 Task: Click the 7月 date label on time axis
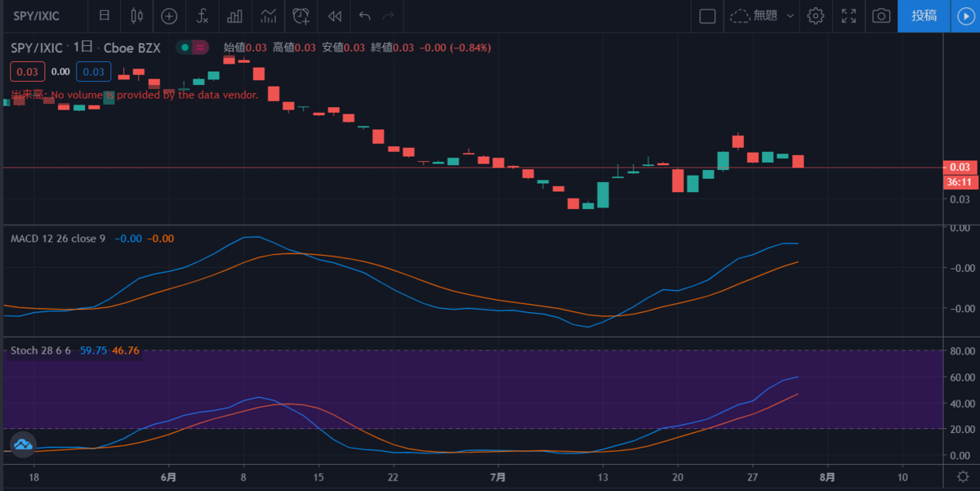pos(499,477)
